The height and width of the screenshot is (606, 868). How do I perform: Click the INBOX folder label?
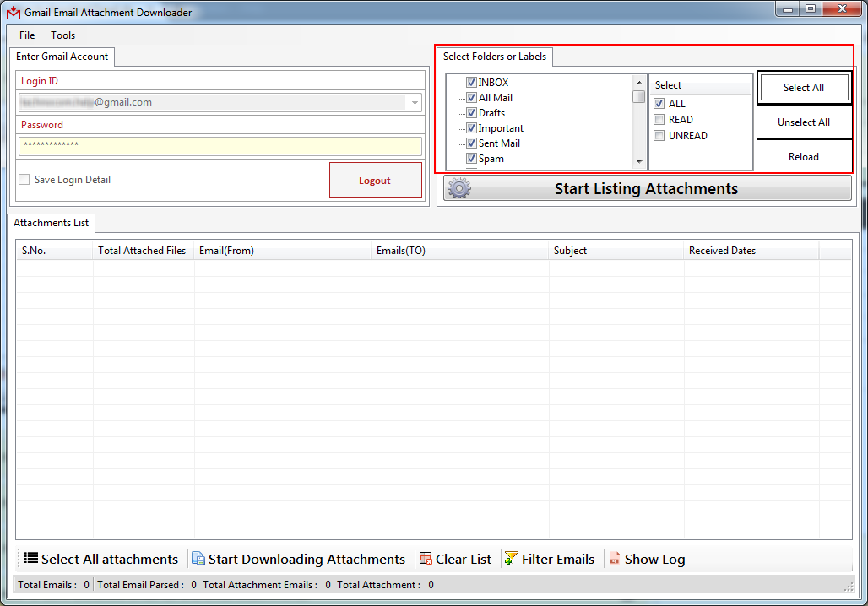coord(493,83)
